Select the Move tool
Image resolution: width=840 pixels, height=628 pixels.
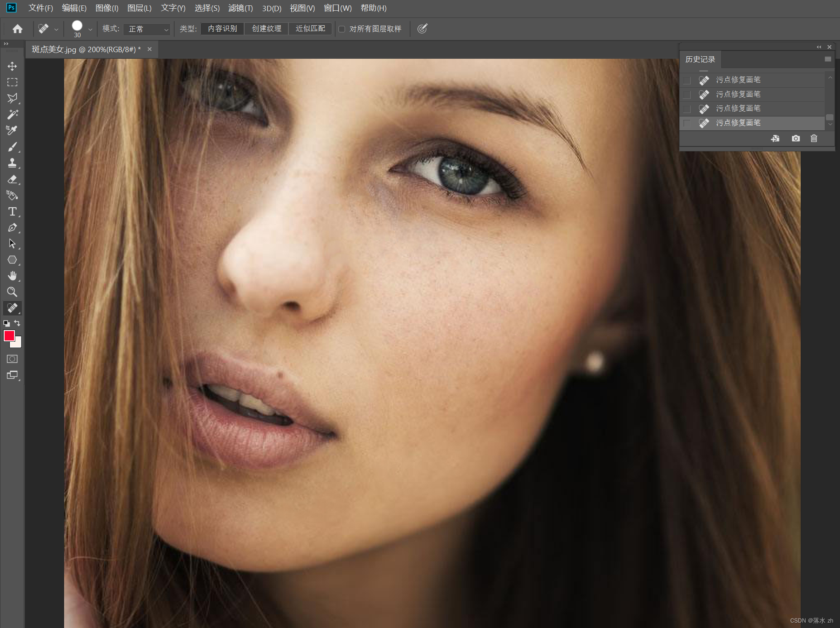click(x=12, y=66)
